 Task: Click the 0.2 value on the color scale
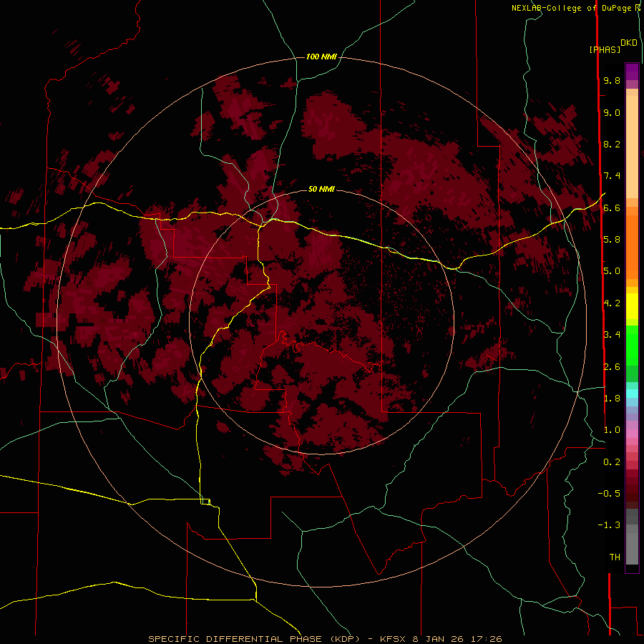tap(612, 462)
